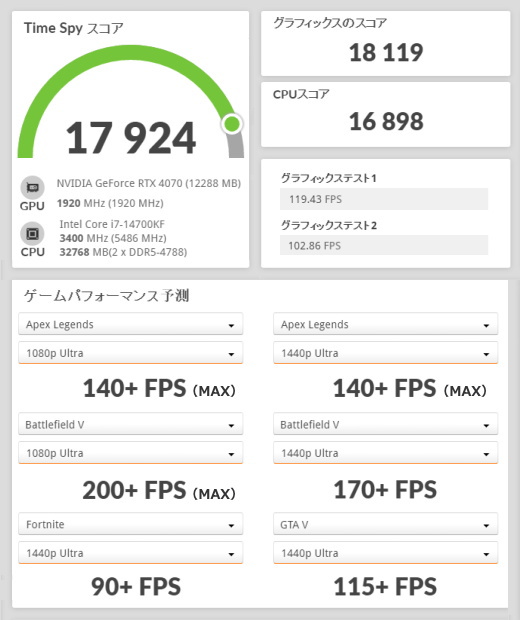Open the 1080p Ultra dropdown under the left-column Battlefield V
This screenshot has height=620, width=520.
click(130, 453)
